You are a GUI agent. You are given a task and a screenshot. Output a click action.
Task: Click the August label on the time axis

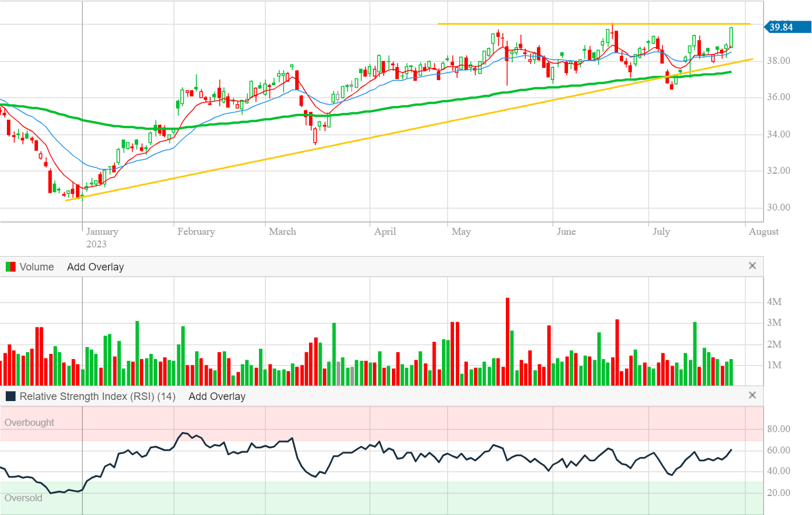click(x=763, y=232)
